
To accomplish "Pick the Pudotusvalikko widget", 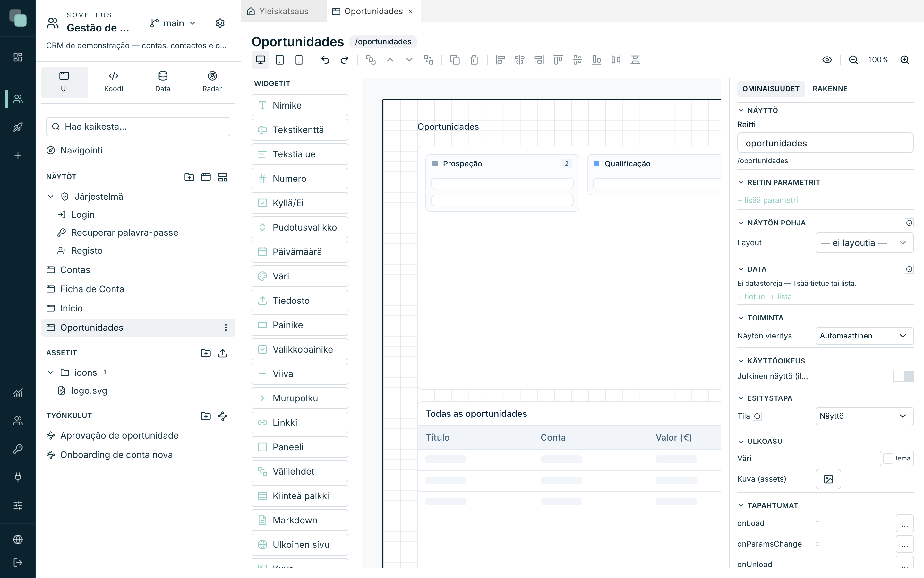I will (x=300, y=227).
